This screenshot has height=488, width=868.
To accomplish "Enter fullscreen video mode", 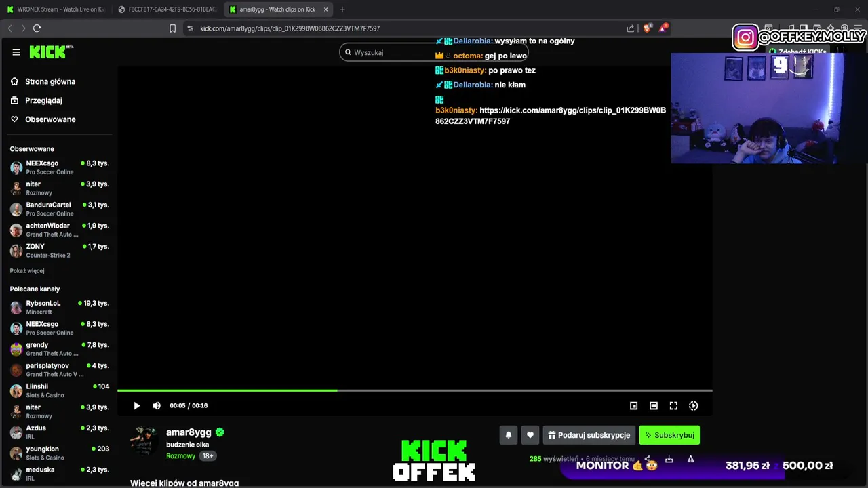I will (673, 405).
